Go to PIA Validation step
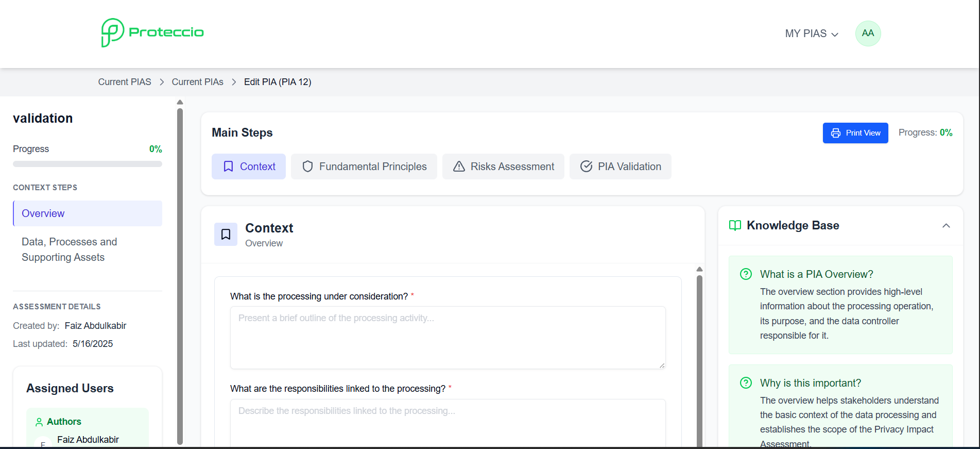This screenshot has height=449, width=980. point(620,167)
